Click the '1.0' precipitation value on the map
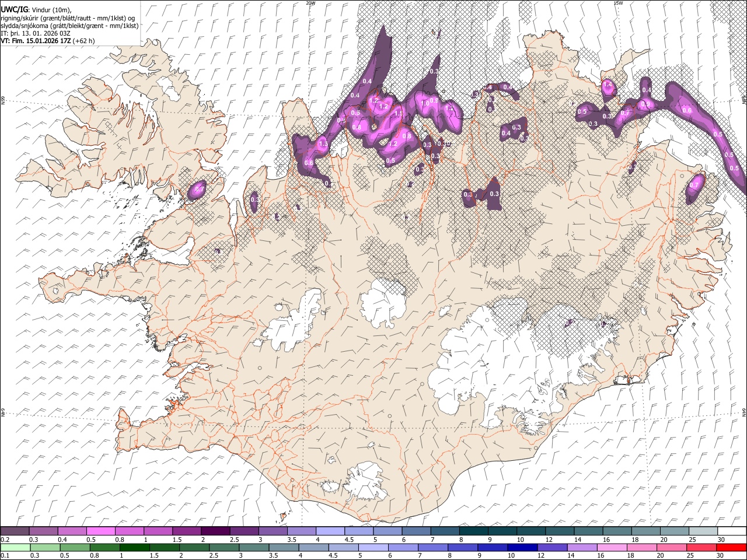This screenshot has height=560, width=747. 425,103
